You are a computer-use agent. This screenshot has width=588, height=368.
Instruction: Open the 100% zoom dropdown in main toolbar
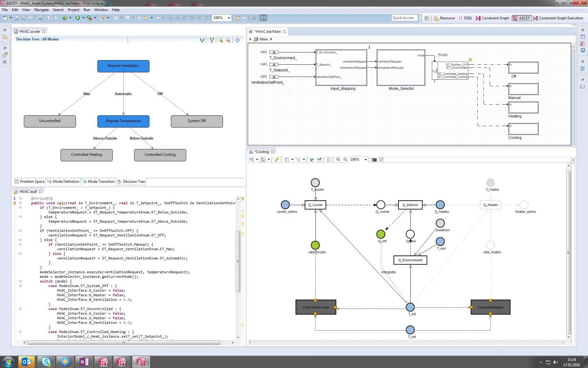click(x=229, y=18)
